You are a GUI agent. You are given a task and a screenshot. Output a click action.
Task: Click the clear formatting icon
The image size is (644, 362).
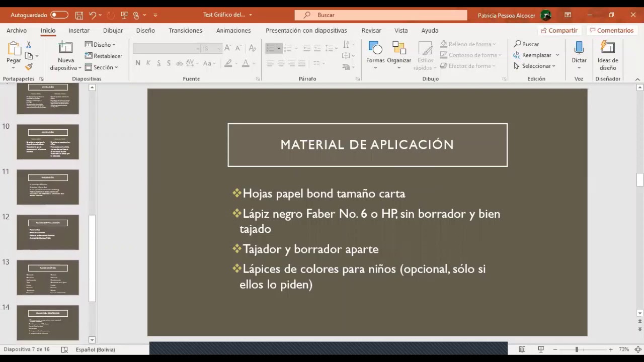click(253, 48)
